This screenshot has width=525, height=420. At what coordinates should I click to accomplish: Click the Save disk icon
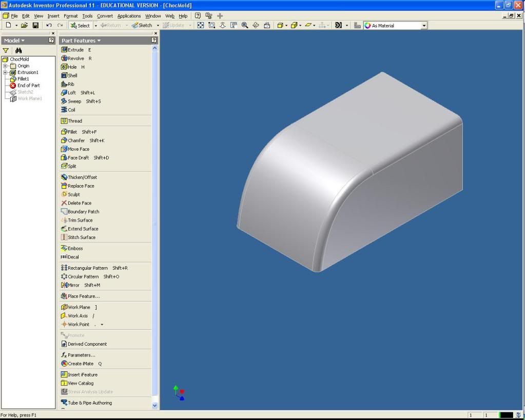tap(35, 25)
